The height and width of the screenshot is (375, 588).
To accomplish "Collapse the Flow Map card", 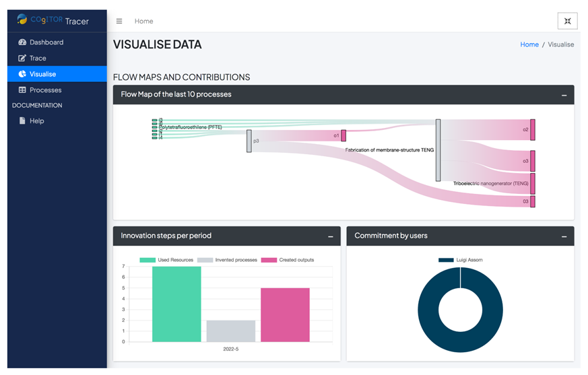I will coord(564,95).
